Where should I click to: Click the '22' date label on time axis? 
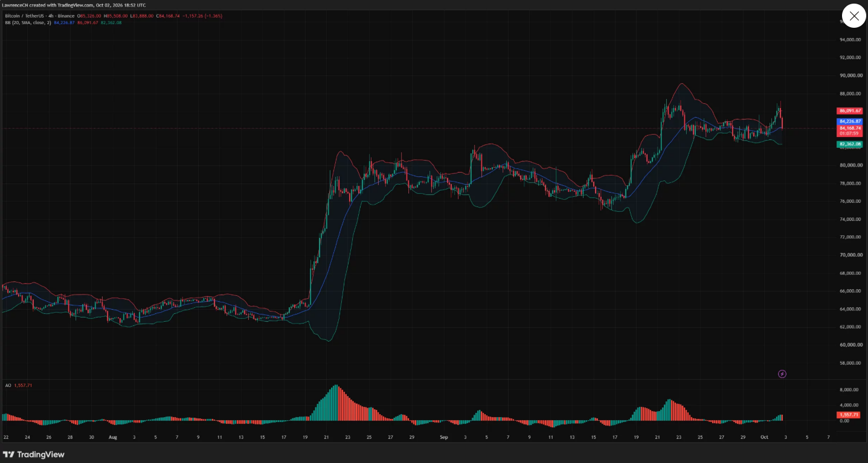pyautogui.click(x=5, y=436)
